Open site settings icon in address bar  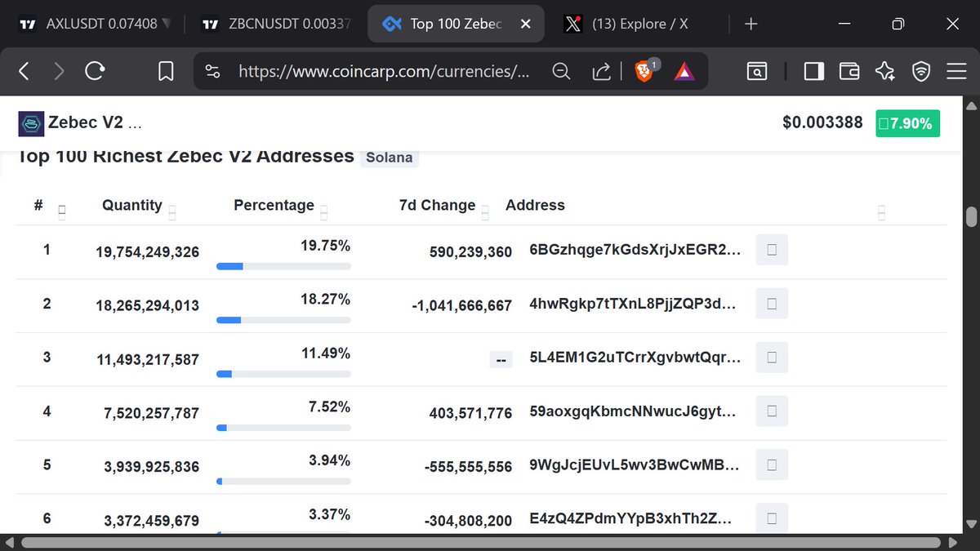pos(213,72)
